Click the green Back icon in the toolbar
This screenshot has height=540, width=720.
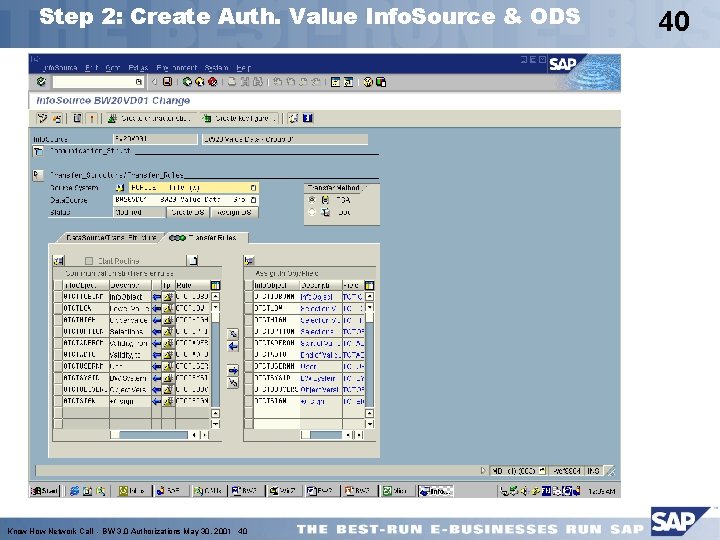point(187,82)
